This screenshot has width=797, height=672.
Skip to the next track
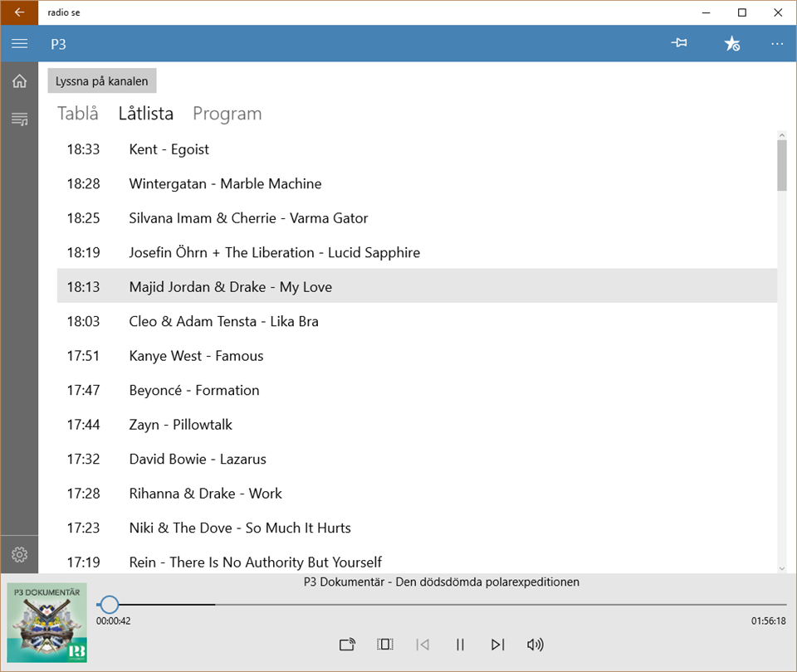coord(497,645)
